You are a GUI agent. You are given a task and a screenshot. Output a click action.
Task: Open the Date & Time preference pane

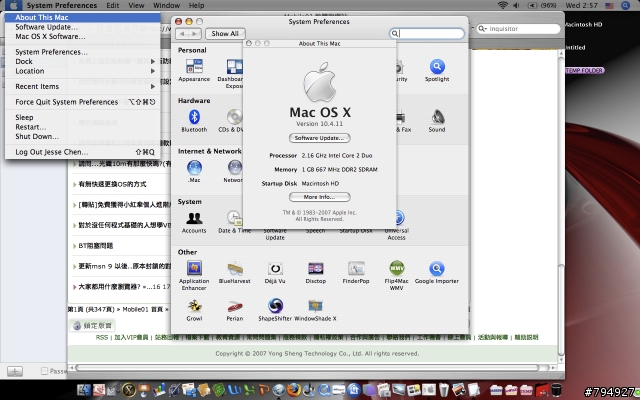[x=234, y=222]
